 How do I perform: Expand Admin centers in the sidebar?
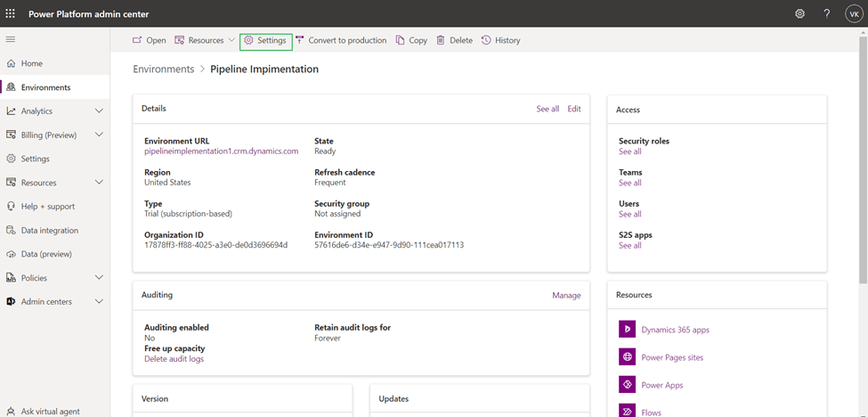99,302
